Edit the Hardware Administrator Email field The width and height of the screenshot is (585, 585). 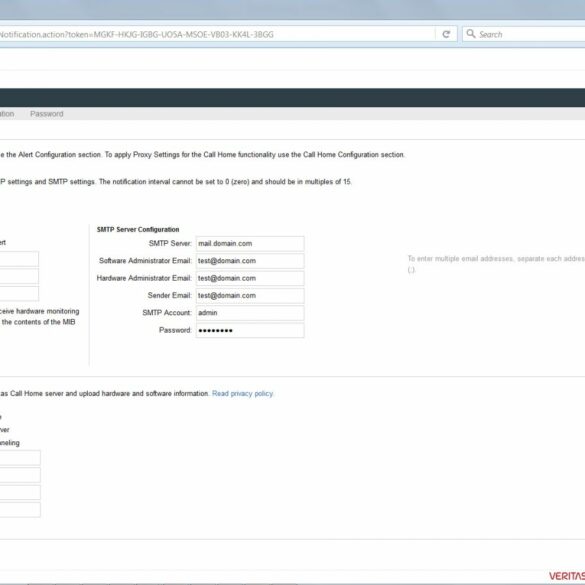tap(250, 278)
